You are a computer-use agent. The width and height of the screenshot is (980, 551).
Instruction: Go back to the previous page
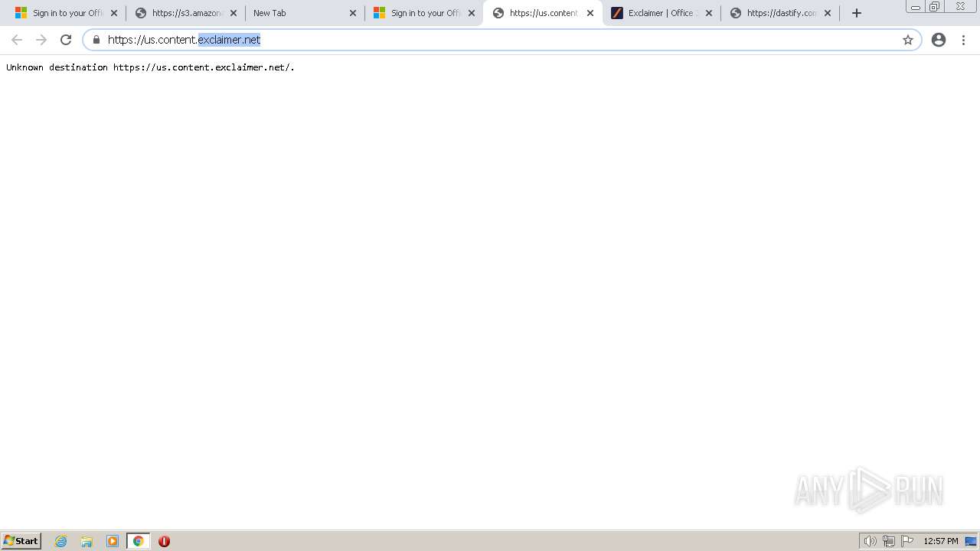pos(17,40)
